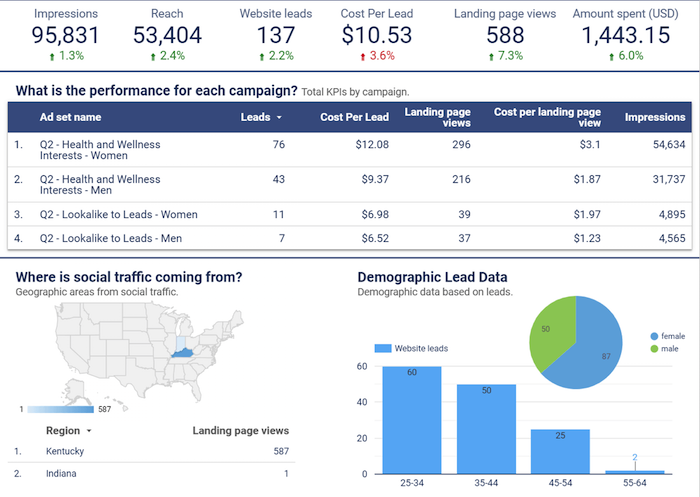This screenshot has width=700, height=497.
Task: Click the 25-34 age group bar
Action: (412, 420)
